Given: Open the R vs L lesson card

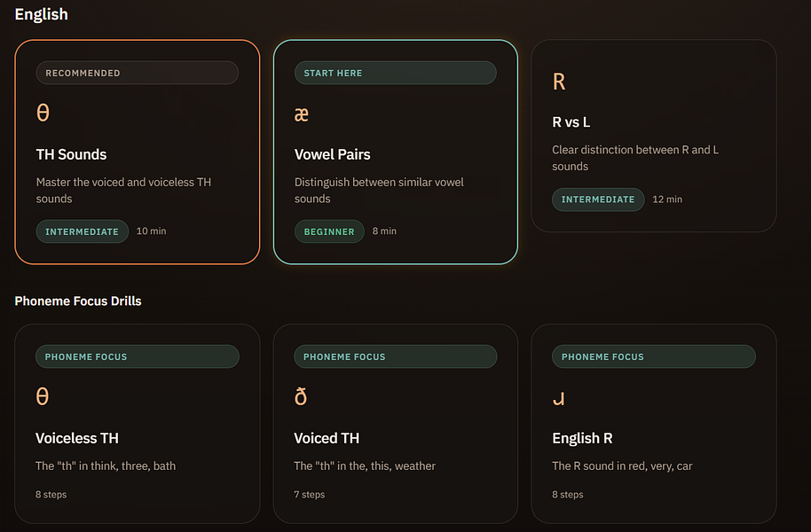Looking at the screenshot, I should 653,136.
